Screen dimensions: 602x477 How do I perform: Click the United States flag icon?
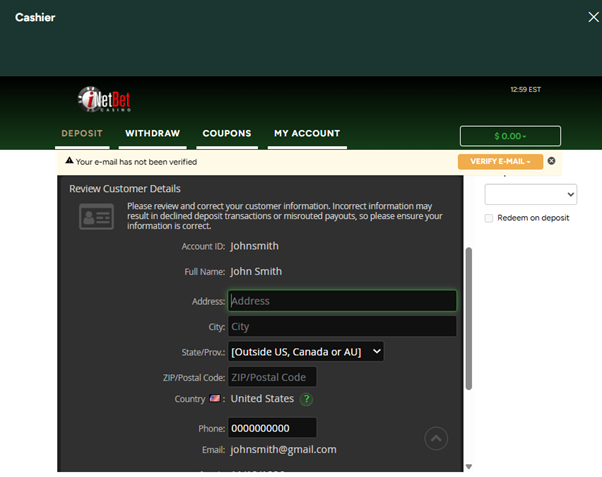215,399
